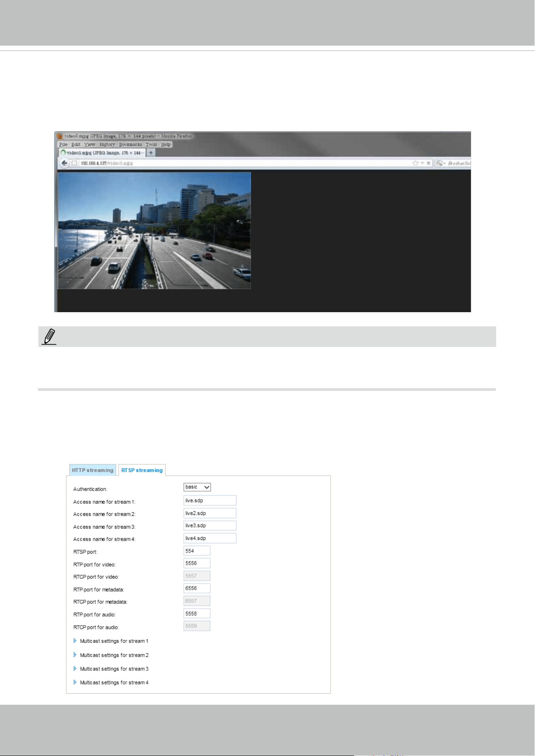Click the search engine magnifier icon
Image resolution: width=535 pixels, height=756 pixels.
click(x=439, y=163)
